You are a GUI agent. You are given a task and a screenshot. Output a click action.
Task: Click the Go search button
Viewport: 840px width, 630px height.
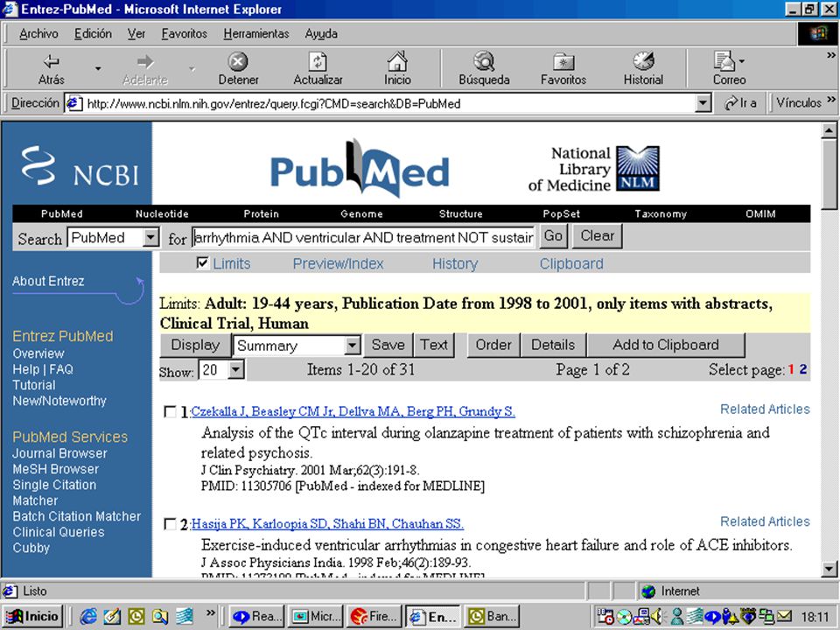(x=553, y=235)
